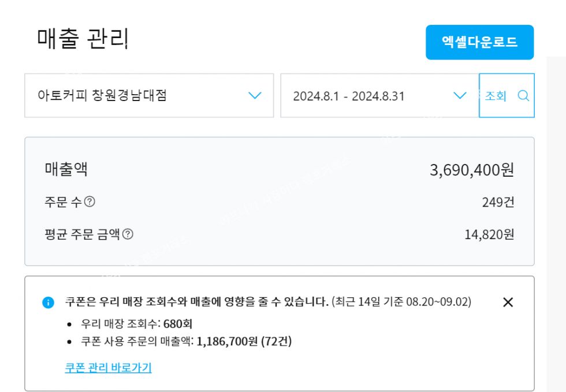Click the blue info icon in coupon notice
The image size is (566, 392).
tap(49, 303)
